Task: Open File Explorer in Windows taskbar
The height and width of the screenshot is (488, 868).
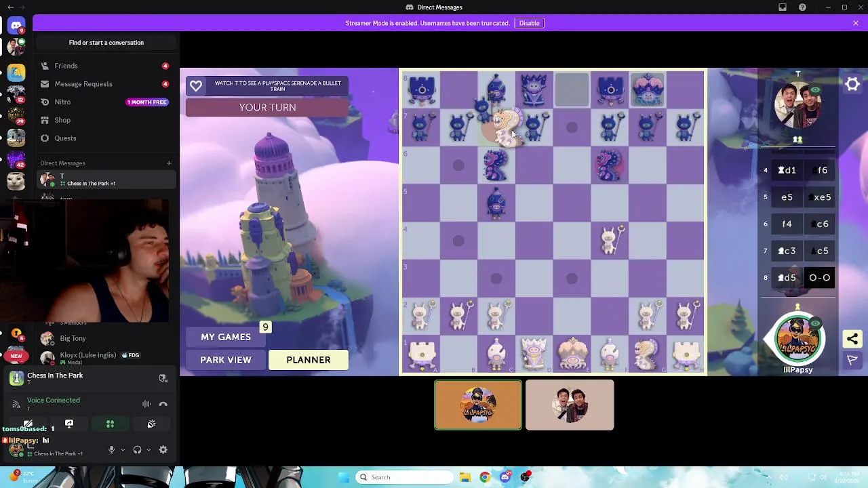Action: tap(465, 477)
